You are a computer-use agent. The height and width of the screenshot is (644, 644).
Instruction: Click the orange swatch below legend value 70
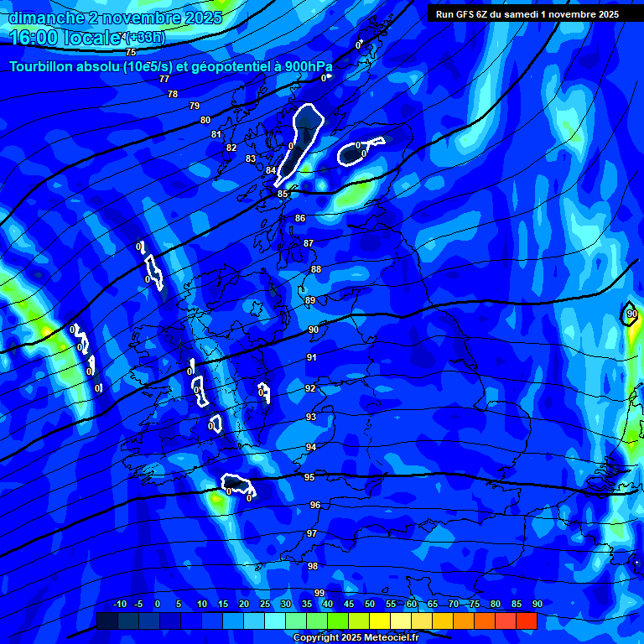(x=463, y=621)
